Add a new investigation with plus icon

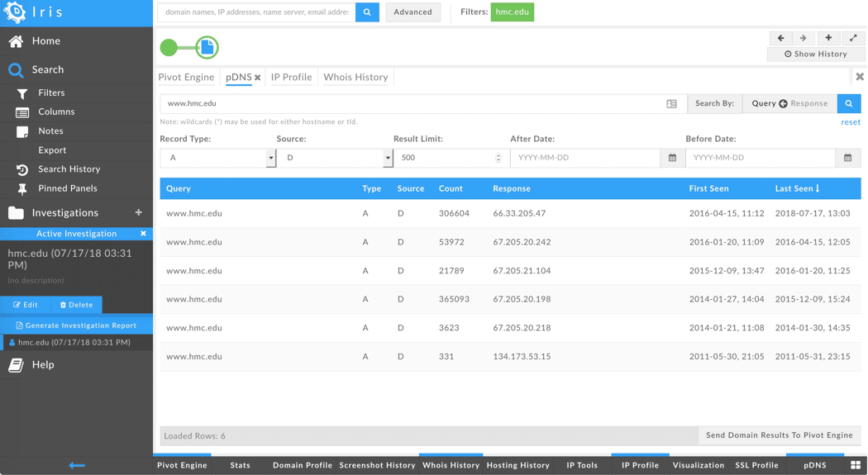(138, 212)
